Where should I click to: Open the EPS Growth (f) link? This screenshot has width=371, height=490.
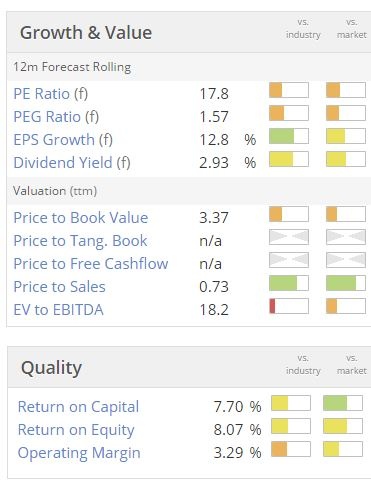tap(63, 140)
